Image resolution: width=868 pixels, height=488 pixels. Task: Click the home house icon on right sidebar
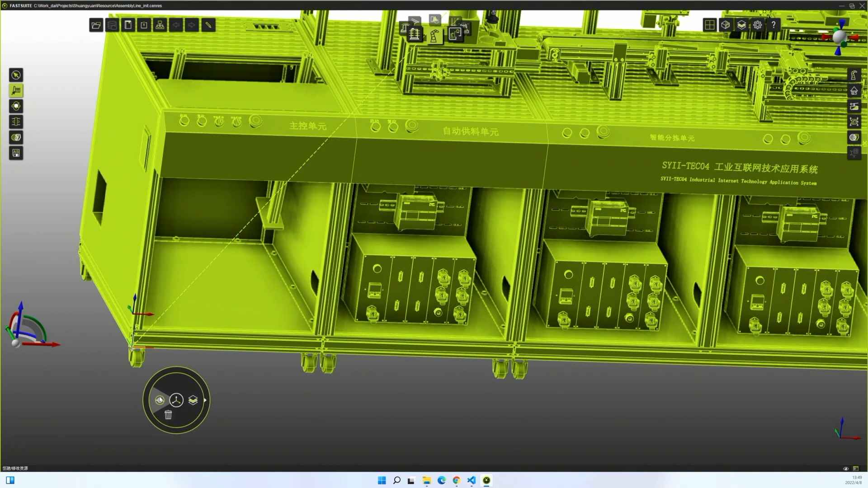pyautogui.click(x=854, y=91)
